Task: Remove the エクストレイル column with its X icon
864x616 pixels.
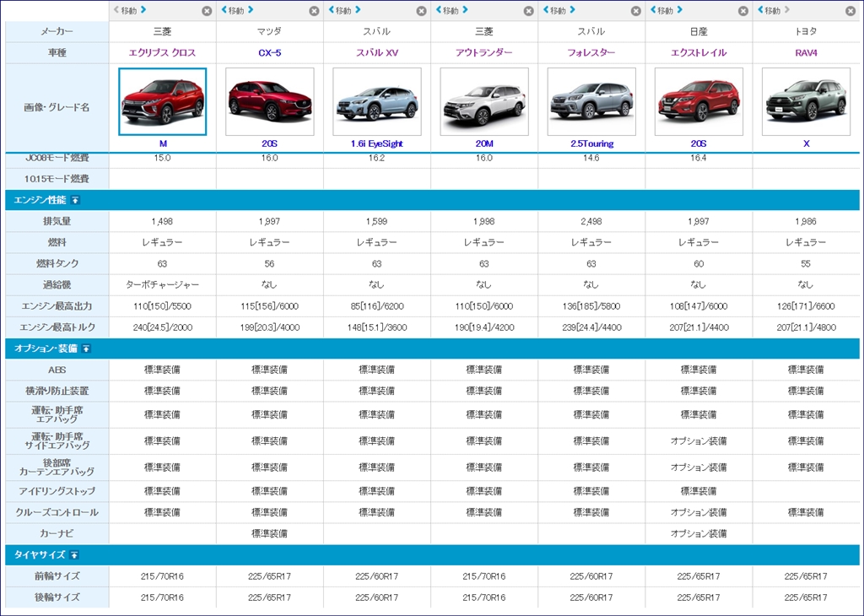Action: pyautogui.click(x=743, y=11)
